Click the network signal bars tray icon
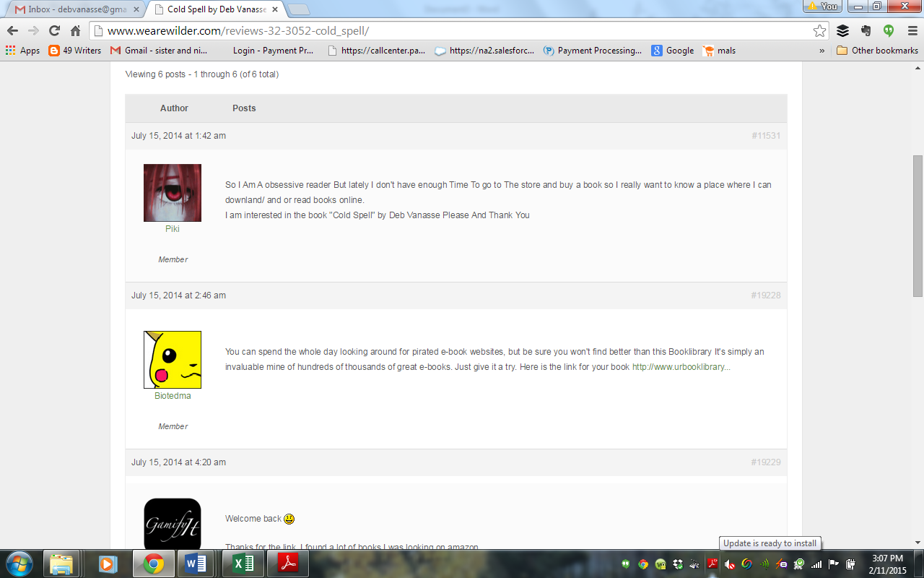 (816, 564)
